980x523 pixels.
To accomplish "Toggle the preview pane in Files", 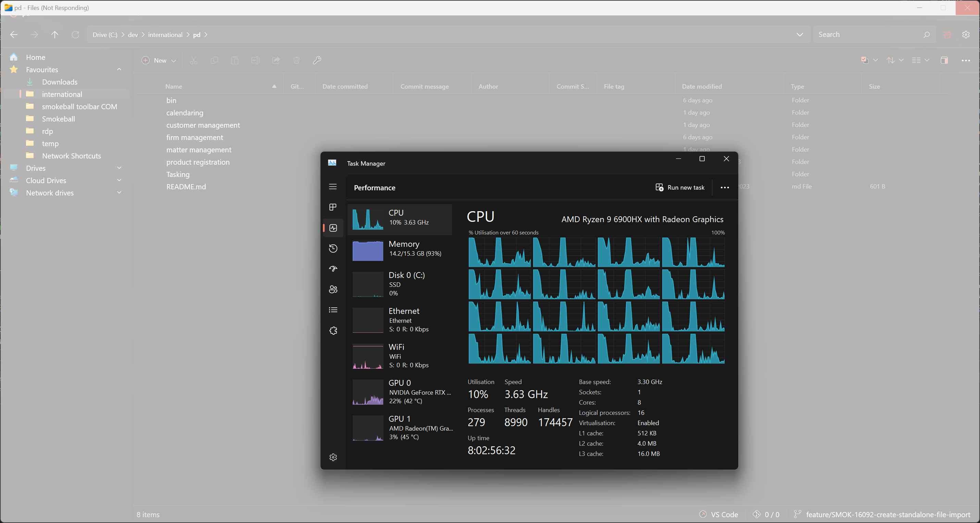I will click(x=944, y=60).
